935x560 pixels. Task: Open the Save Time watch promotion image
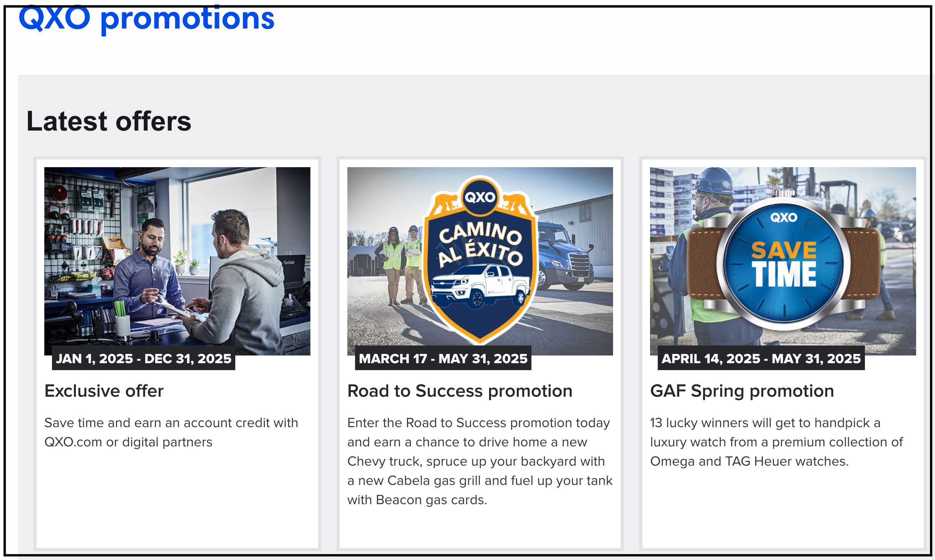[783, 261]
